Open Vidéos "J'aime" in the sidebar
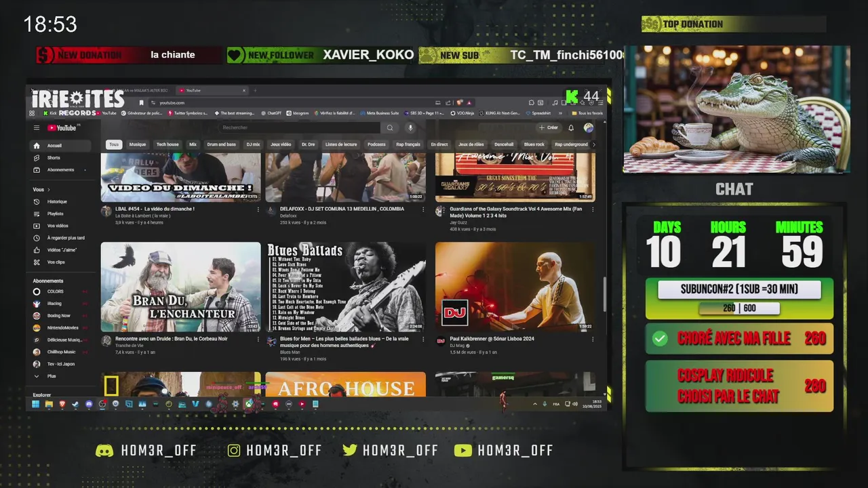Screen dimensions: 868x488 click(x=61, y=250)
